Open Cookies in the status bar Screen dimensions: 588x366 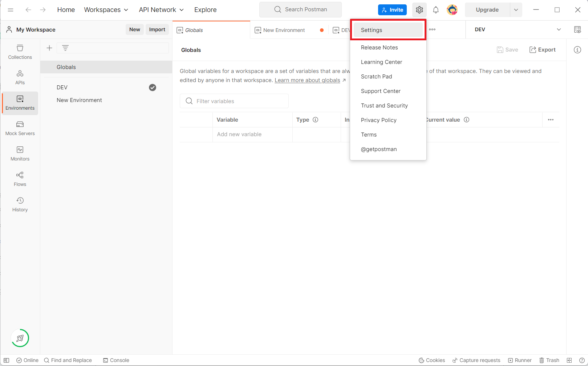432,360
